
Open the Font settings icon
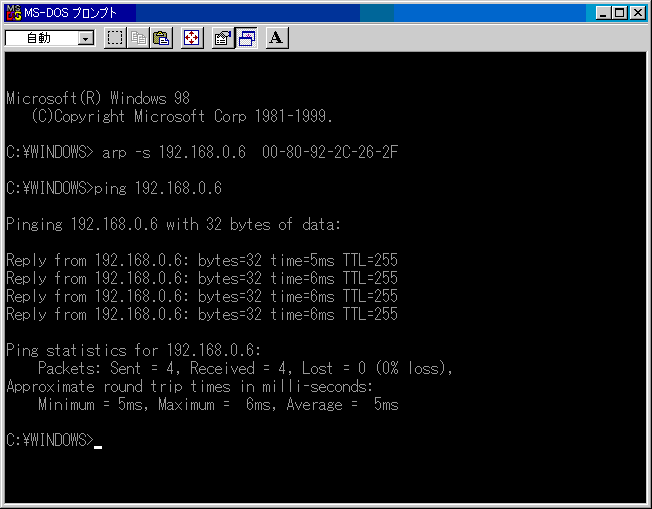tap(277, 38)
